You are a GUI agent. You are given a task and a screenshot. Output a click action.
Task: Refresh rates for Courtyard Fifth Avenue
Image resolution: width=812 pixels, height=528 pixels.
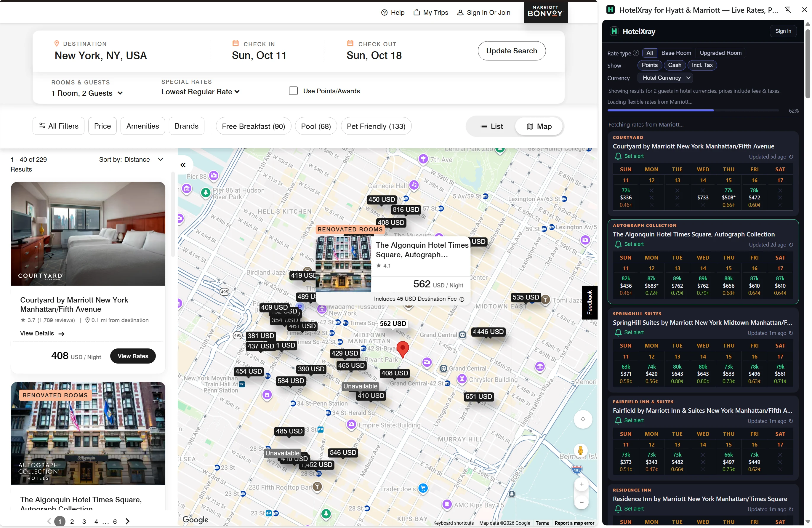(791, 157)
